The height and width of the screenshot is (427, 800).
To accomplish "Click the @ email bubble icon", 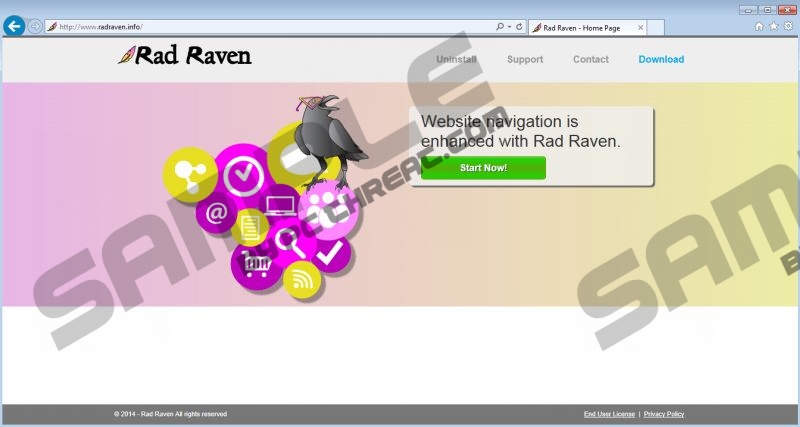I will pos(216,212).
